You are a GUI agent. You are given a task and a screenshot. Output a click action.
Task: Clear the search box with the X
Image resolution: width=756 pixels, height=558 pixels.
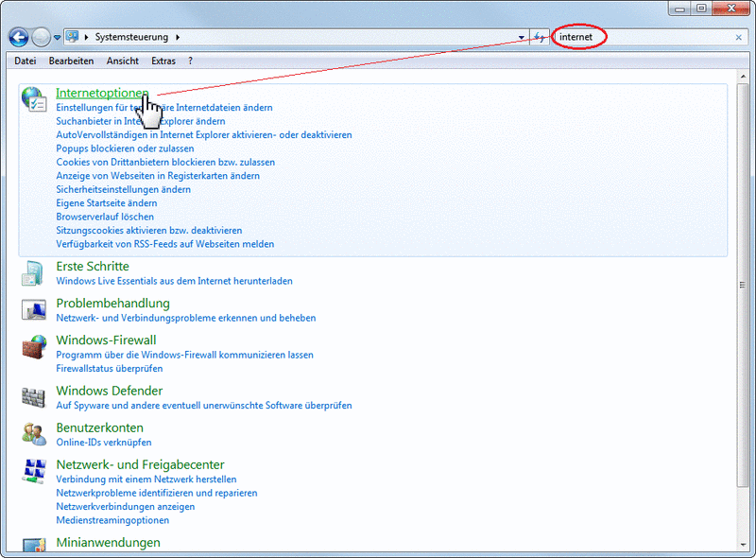point(739,37)
